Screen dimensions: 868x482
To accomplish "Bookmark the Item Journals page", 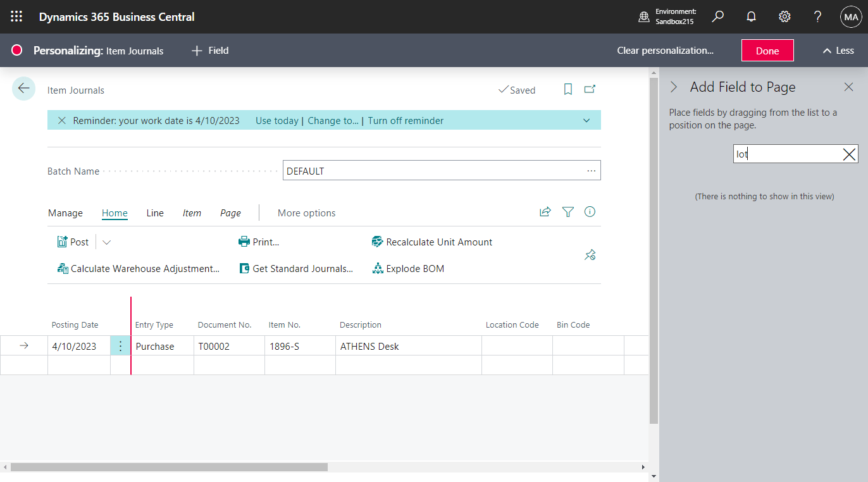I will tap(567, 89).
